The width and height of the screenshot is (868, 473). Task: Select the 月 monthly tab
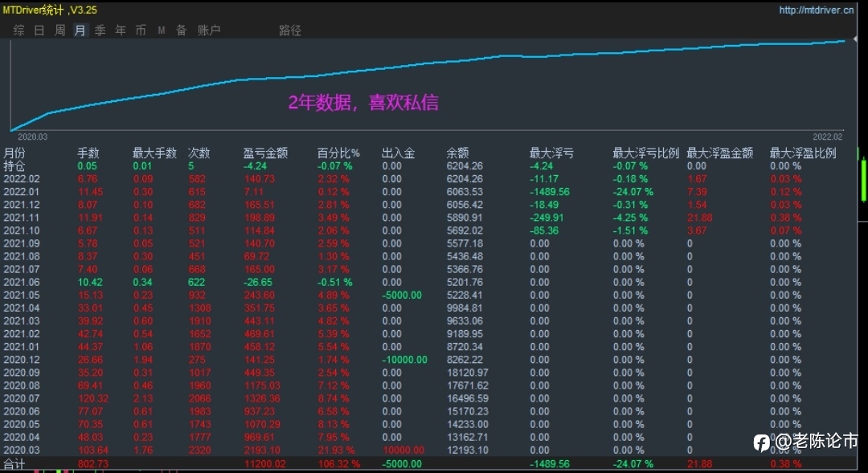click(x=80, y=31)
